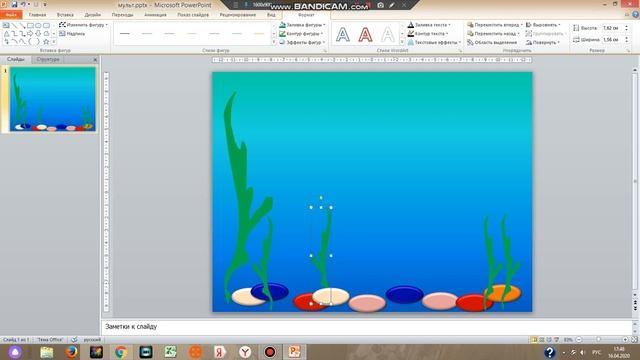Open the Показ слайдов ribbon tab
This screenshot has width=640, height=360.
point(193,15)
